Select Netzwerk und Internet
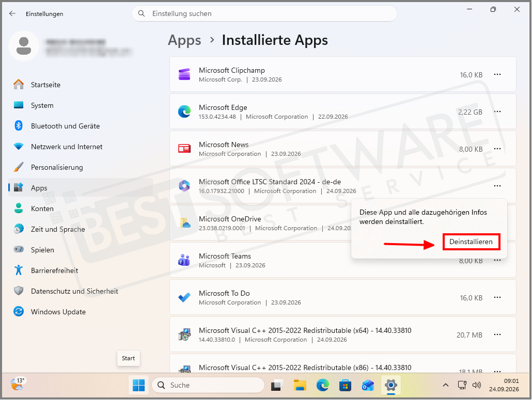This screenshot has width=532, height=400. click(x=67, y=147)
